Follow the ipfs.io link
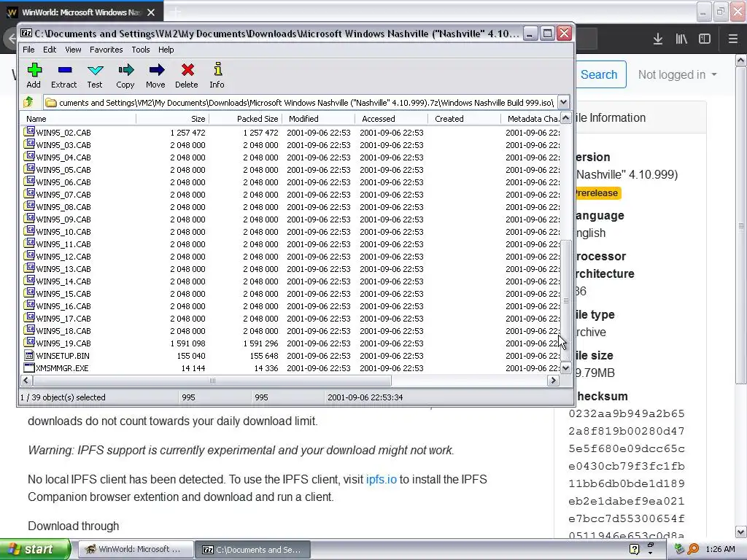 pos(381,479)
